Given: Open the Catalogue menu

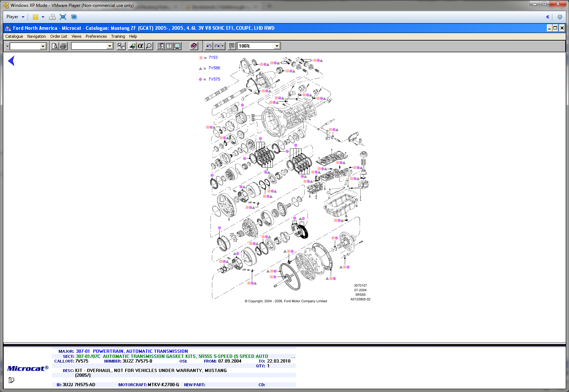Looking at the screenshot, I should pyautogui.click(x=14, y=36).
